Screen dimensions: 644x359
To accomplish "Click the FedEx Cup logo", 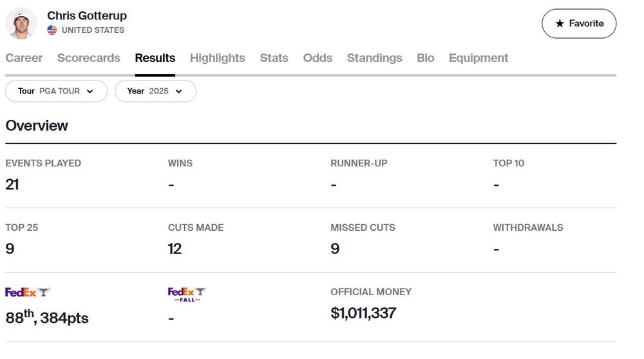I will pyautogui.click(x=28, y=292).
